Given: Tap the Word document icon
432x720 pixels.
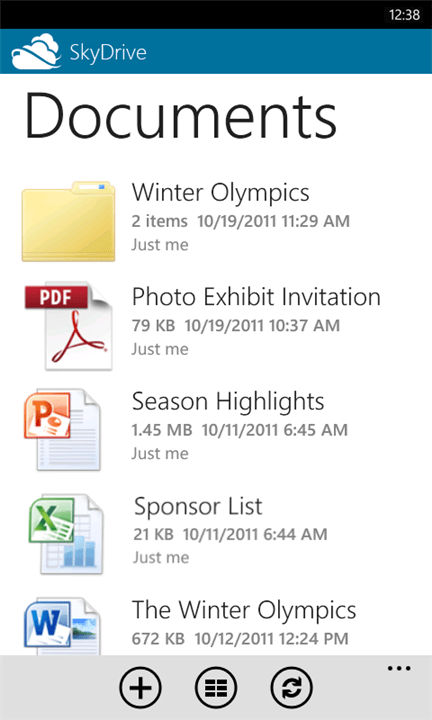Looking at the screenshot, I should tap(62, 626).
